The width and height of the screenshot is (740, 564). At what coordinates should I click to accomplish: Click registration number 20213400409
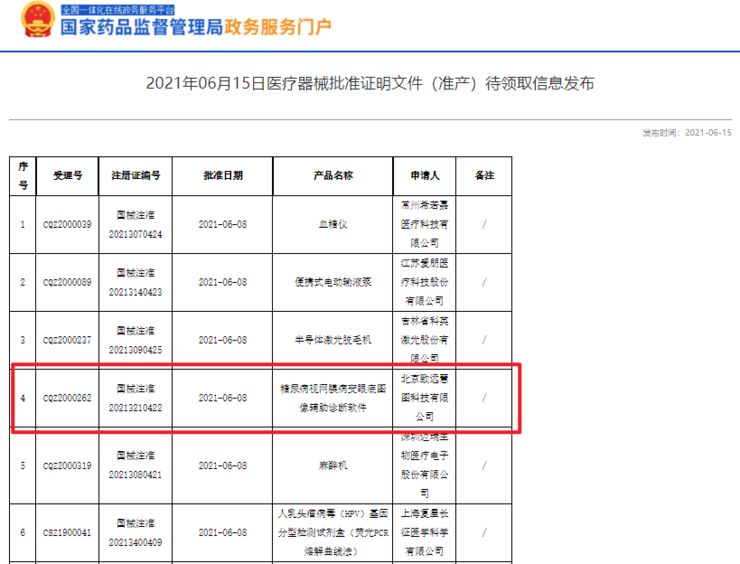click(135, 543)
